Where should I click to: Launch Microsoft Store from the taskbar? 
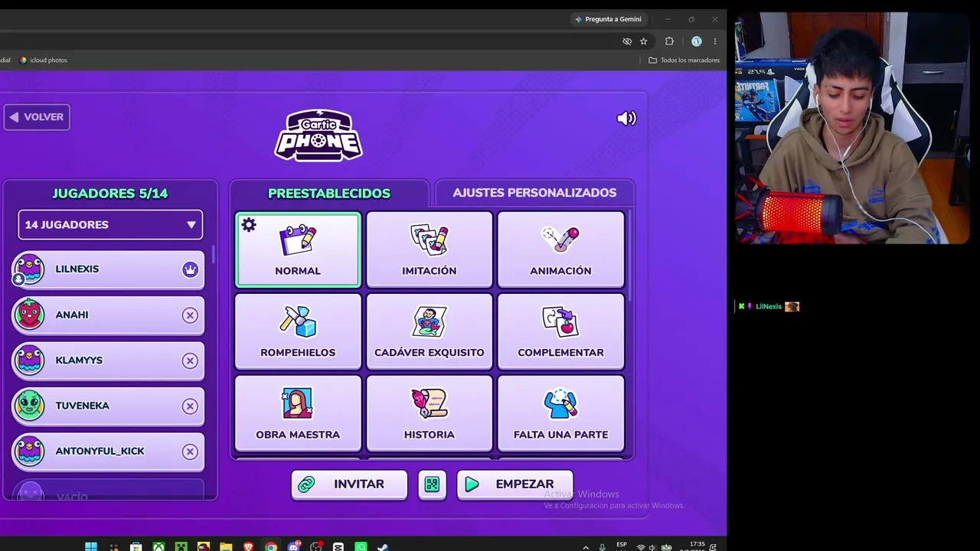click(x=136, y=546)
